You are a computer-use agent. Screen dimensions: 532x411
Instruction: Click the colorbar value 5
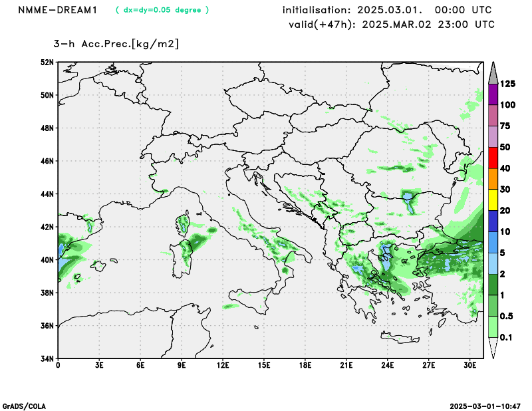[x=503, y=253]
